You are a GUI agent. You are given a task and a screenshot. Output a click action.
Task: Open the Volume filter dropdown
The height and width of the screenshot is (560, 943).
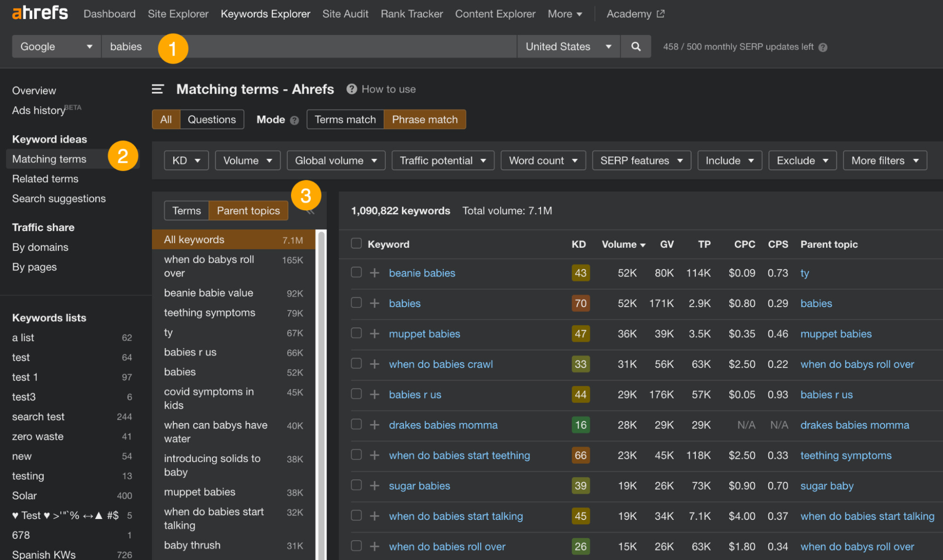pyautogui.click(x=248, y=160)
